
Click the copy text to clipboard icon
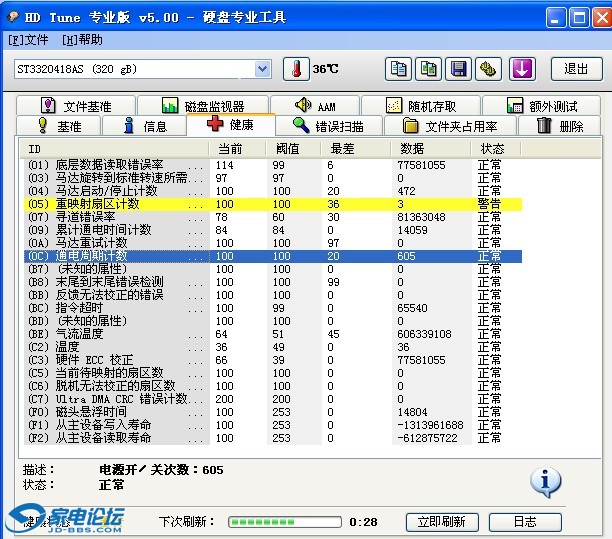(x=399, y=69)
